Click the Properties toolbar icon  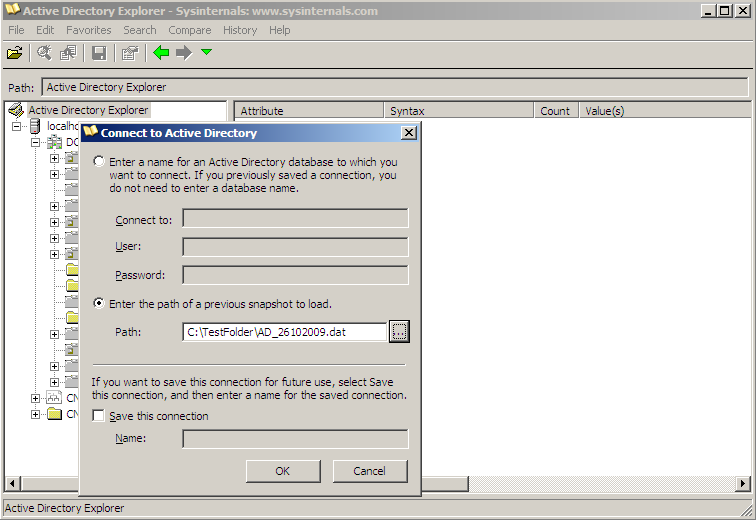(x=130, y=53)
